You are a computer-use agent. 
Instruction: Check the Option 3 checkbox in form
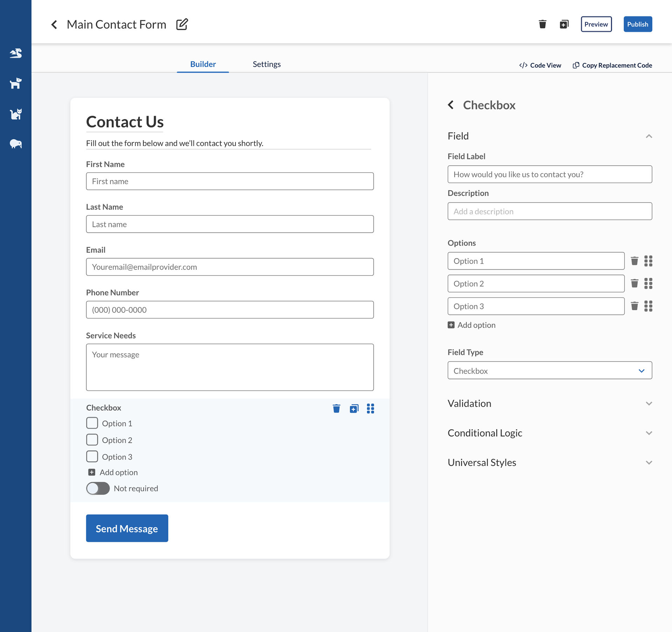tap(92, 457)
